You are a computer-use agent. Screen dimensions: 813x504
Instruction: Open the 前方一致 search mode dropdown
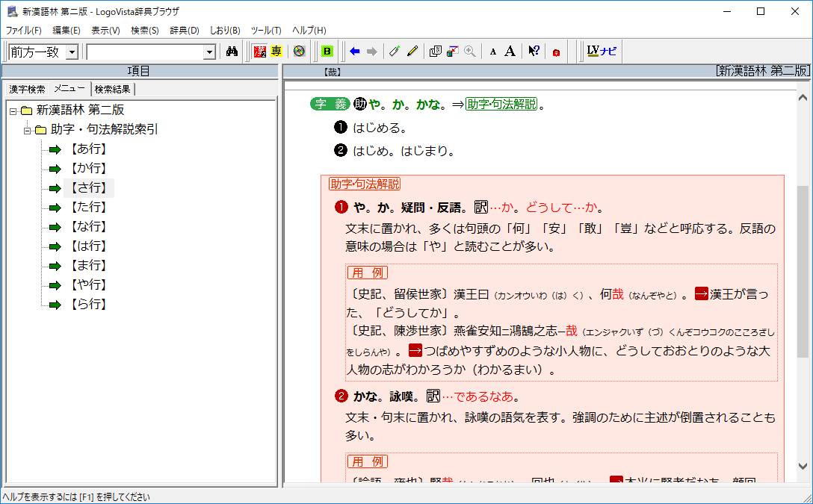[x=72, y=52]
